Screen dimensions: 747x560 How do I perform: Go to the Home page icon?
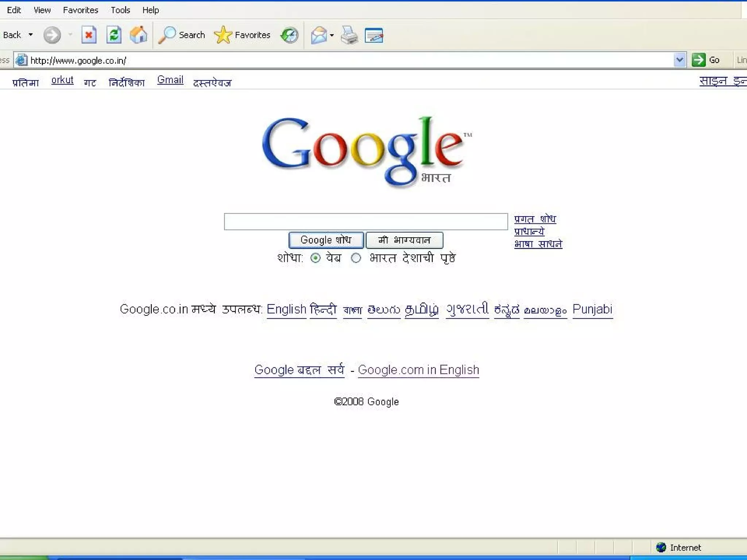click(x=139, y=35)
